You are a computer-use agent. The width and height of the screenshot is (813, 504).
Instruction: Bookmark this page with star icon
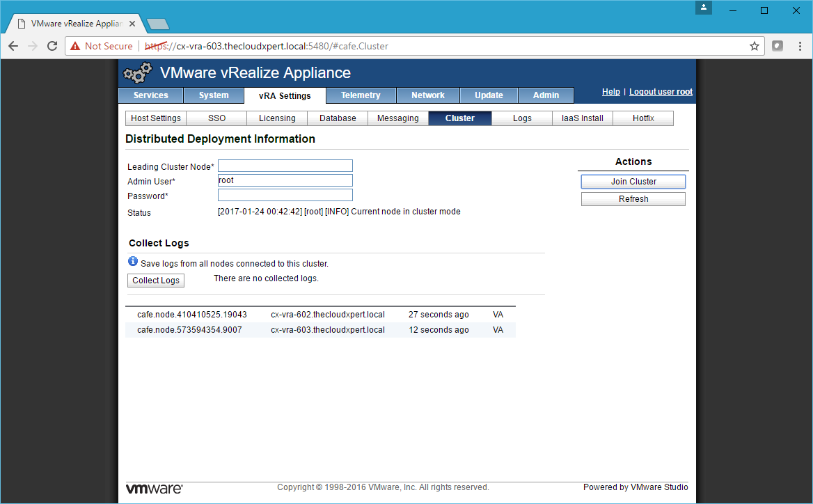(754, 46)
